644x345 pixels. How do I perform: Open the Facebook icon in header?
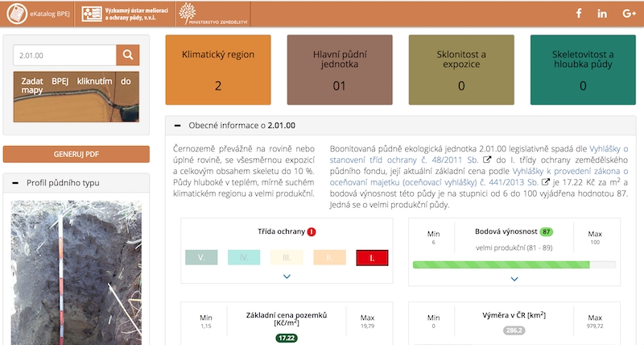tap(578, 14)
